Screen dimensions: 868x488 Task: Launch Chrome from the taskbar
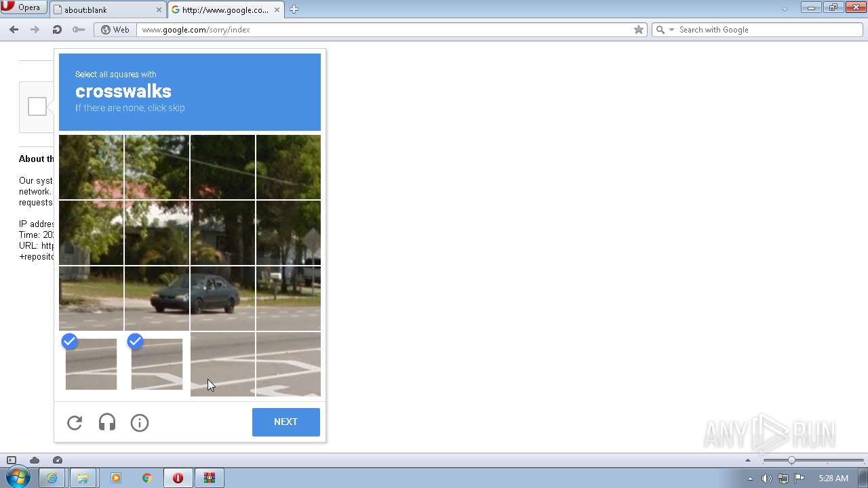point(147,478)
